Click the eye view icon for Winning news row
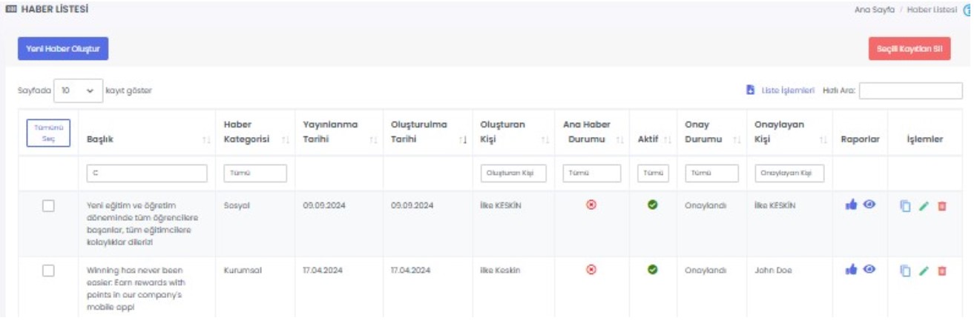 click(x=867, y=270)
